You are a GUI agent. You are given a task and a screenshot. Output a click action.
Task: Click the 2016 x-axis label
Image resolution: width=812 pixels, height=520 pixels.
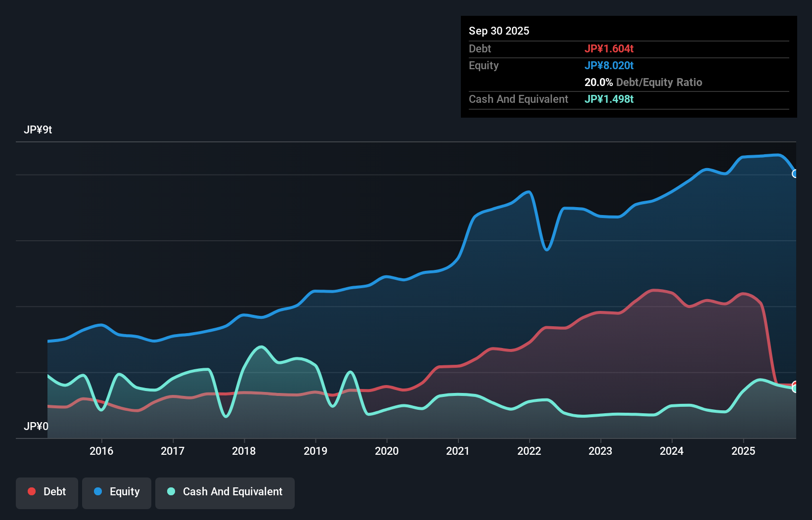[101, 451]
